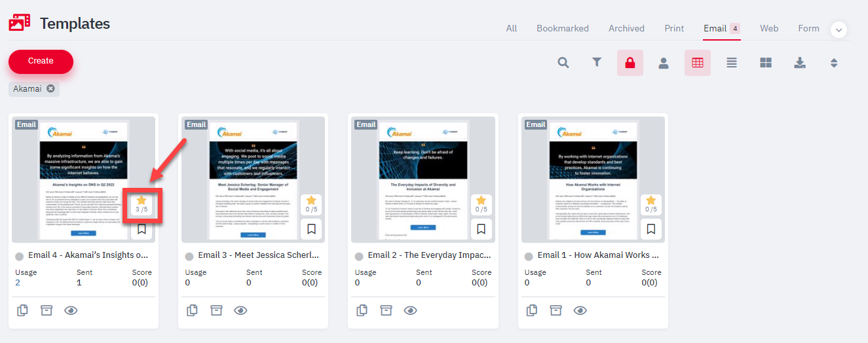Preview Email 3 with eye icon
868x343 pixels.
[x=240, y=310]
